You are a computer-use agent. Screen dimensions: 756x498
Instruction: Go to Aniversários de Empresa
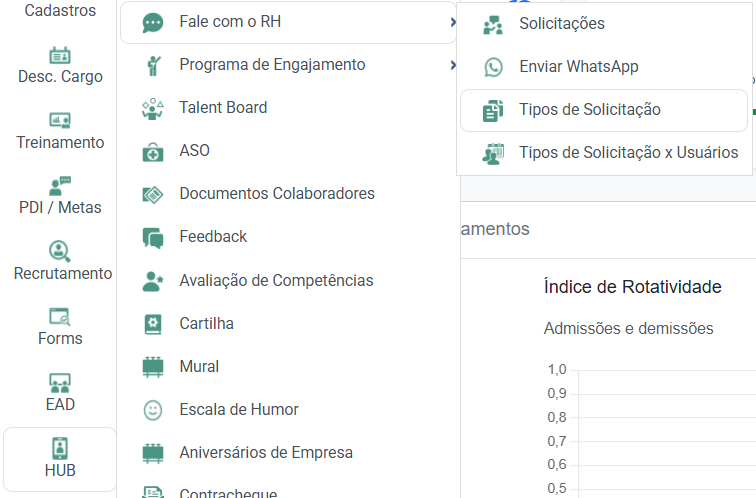(266, 453)
